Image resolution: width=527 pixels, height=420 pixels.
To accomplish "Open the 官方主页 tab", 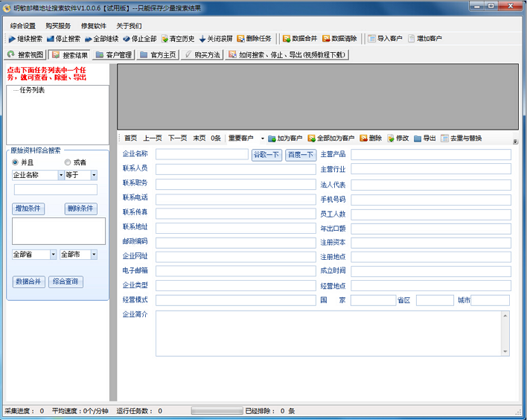I will pos(158,54).
